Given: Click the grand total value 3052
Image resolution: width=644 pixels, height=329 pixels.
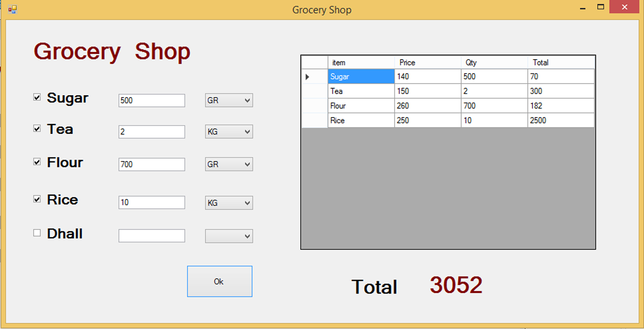Looking at the screenshot, I should (456, 285).
